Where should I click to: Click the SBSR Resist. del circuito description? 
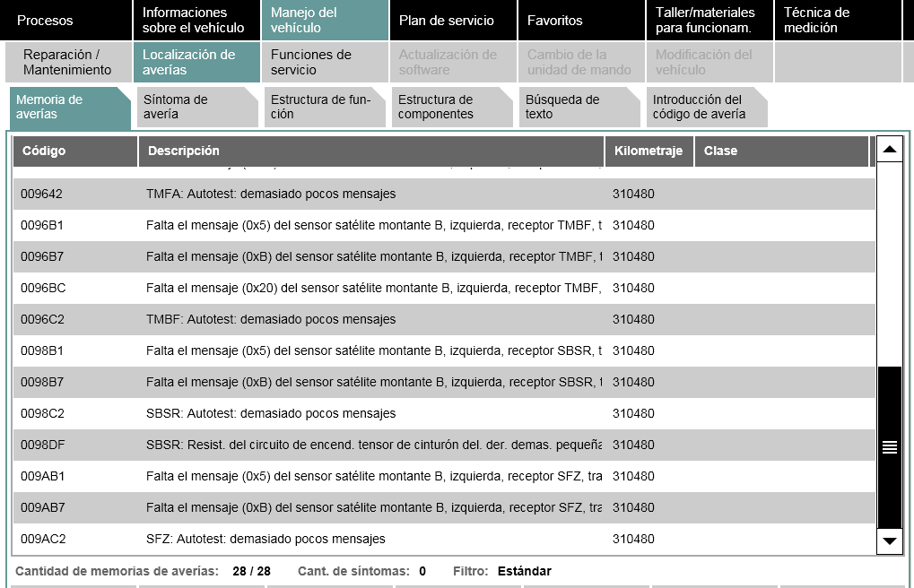coord(374,445)
